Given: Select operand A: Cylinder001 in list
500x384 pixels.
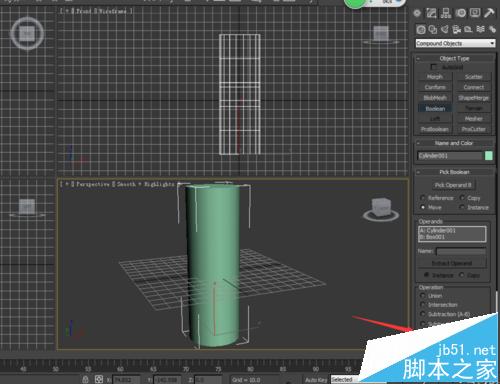Looking at the screenshot, I should pyautogui.click(x=452, y=230).
